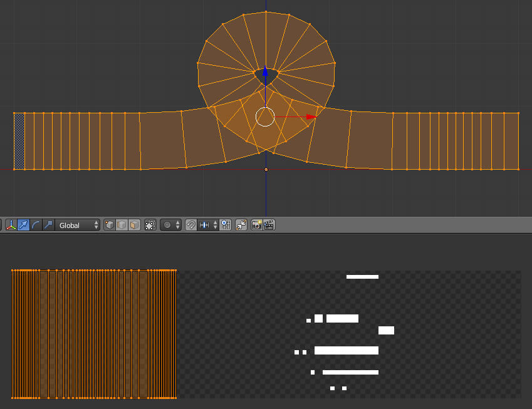
Task: Select the translate manipulator arrow
Action: (23, 225)
